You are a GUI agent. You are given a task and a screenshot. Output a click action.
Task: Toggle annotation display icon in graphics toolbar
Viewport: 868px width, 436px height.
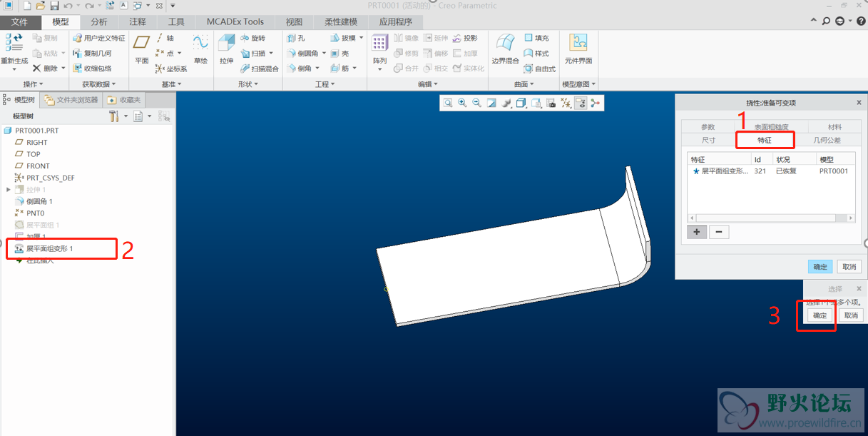point(581,103)
